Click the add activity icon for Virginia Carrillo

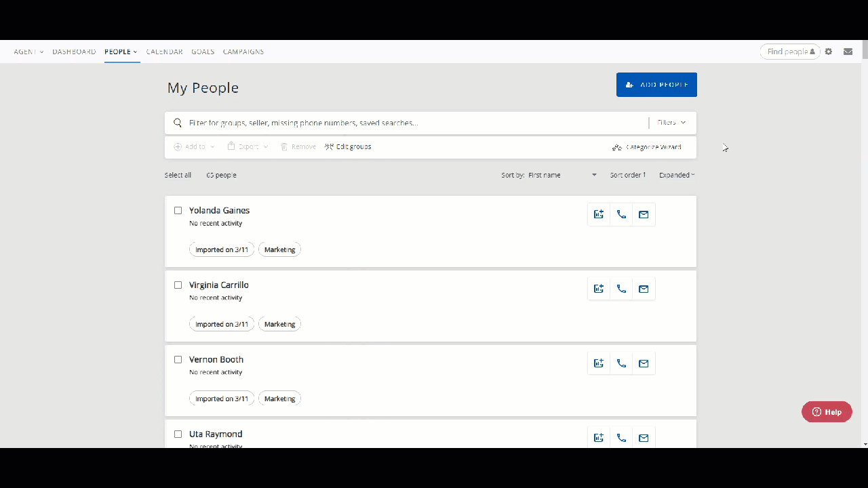pyautogui.click(x=599, y=289)
